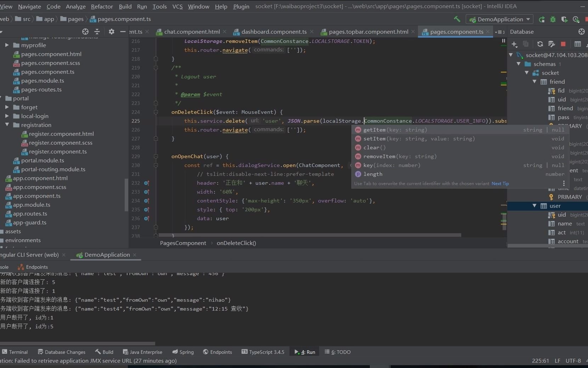Viewport: 588px width, 368px height.
Task: Open the Project panel settings gear
Action: (x=112, y=32)
